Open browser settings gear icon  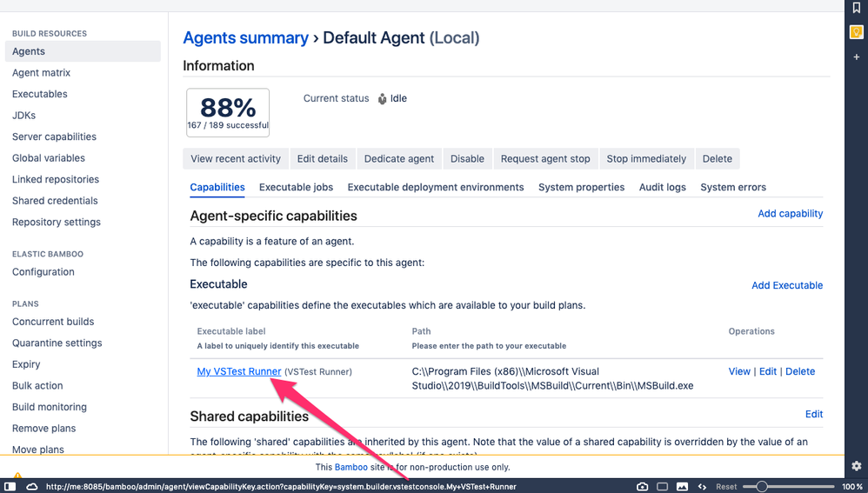[857, 465]
